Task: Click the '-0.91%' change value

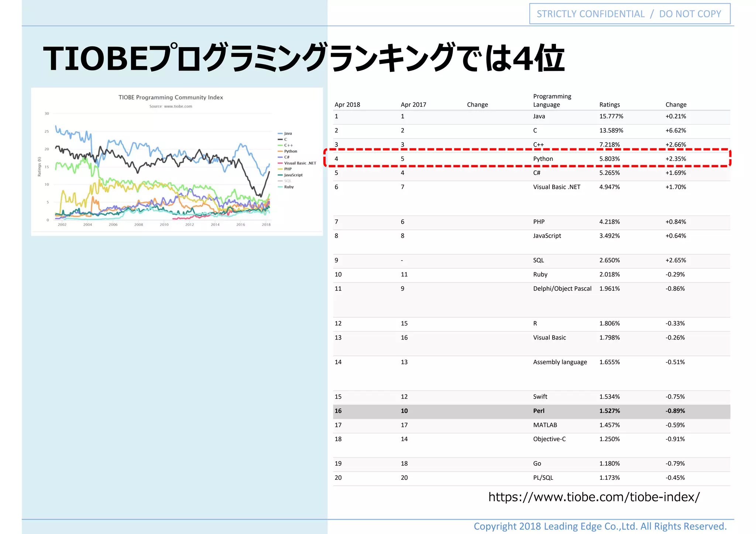Action: [x=675, y=439]
